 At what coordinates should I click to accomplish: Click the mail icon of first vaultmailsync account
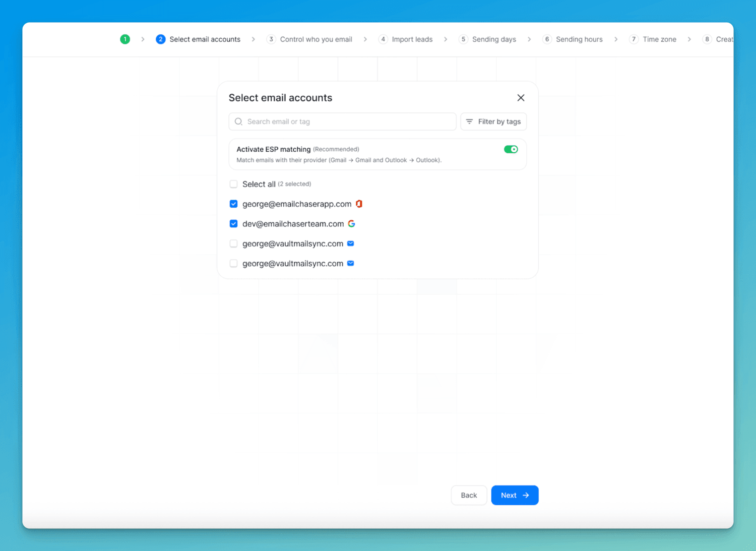pyautogui.click(x=351, y=243)
